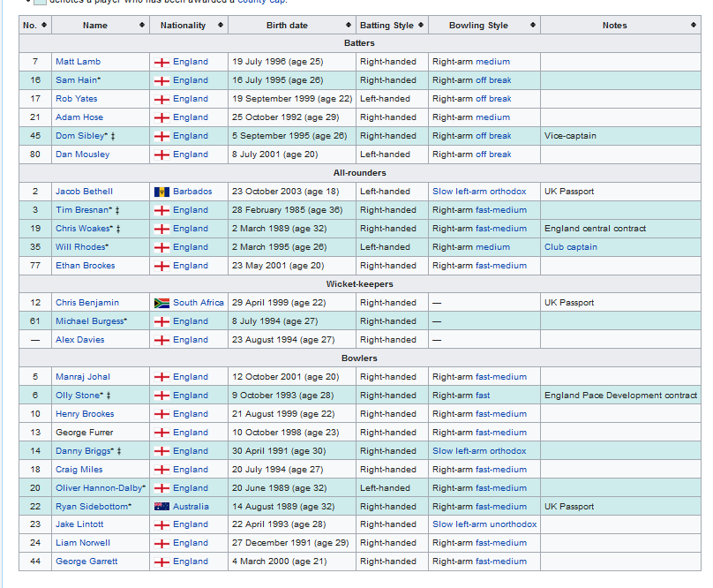Click the Barbados flag icon beside Jacob Bethell
This screenshot has width=713, height=588.
(161, 192)
